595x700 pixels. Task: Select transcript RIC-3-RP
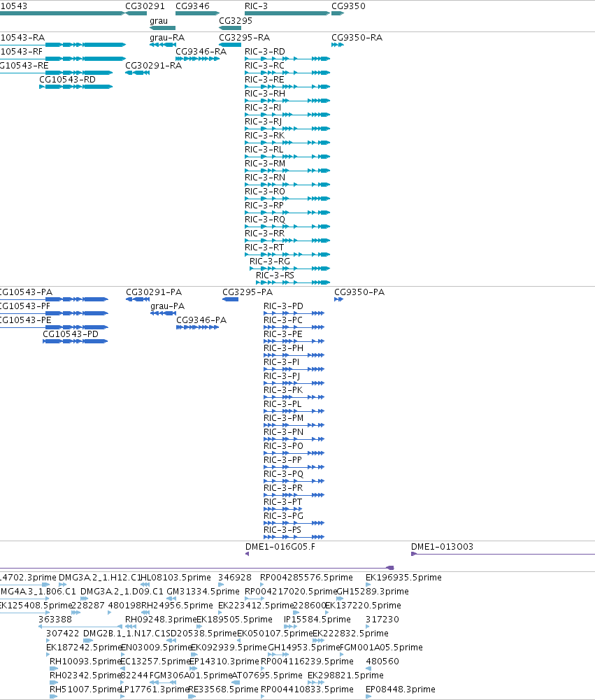[x=287, y=213]
